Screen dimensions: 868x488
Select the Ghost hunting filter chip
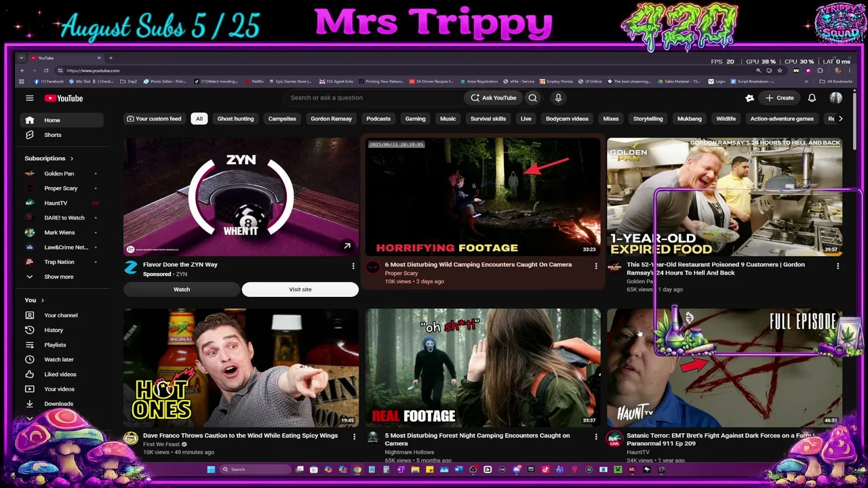click(x=235, y=119)
